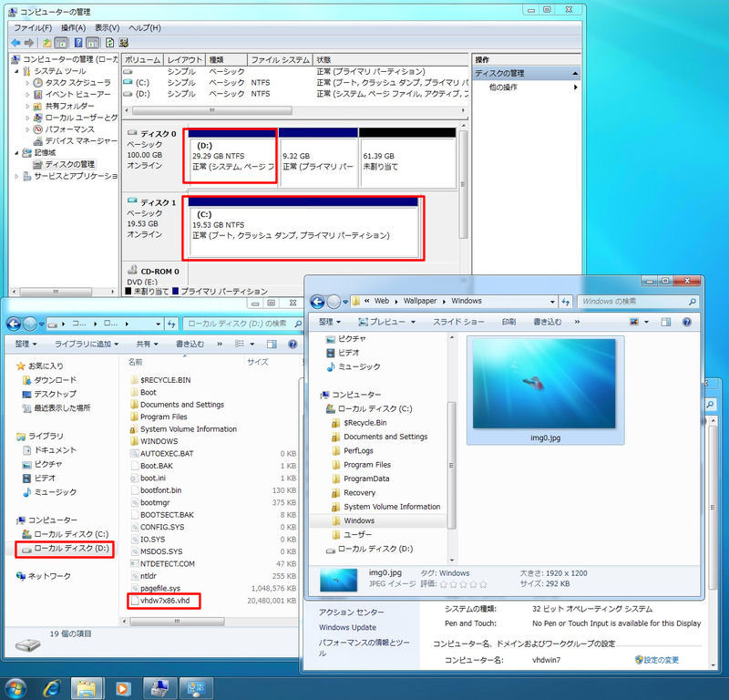Launch Windows Media Player from the taskbar
729x700 pixels.
[x=121, y=685]
